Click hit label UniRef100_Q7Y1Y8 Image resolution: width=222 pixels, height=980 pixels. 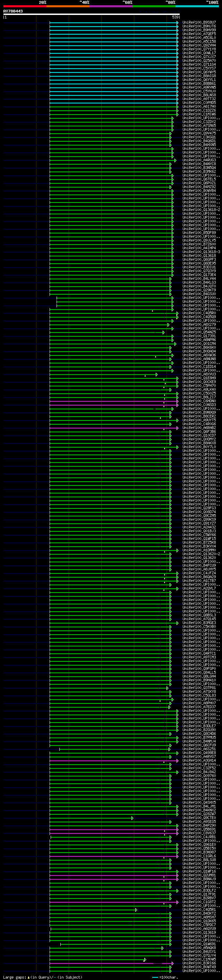pyautogui.click(x=199, y=49)
